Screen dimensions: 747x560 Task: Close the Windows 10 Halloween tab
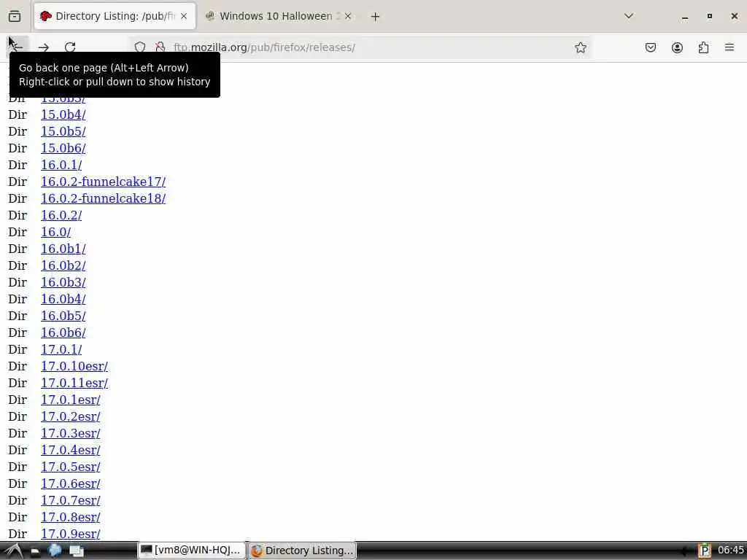(x=348, y=16)
